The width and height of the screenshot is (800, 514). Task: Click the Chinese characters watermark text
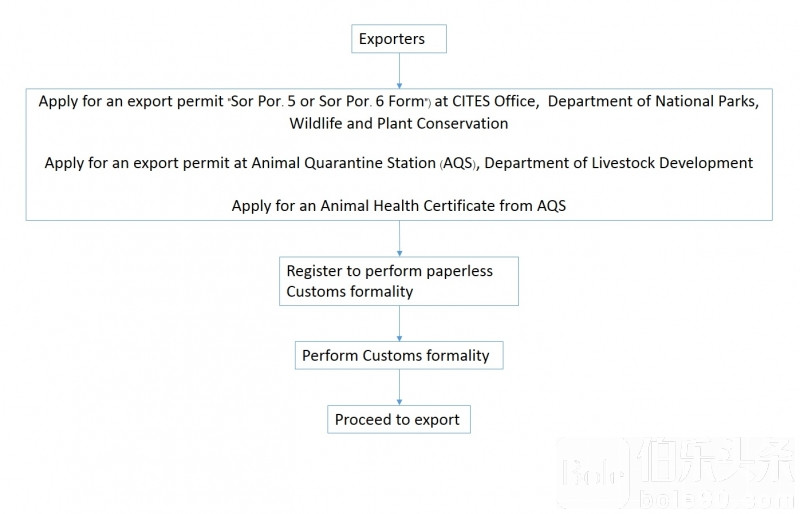(716, 461)
